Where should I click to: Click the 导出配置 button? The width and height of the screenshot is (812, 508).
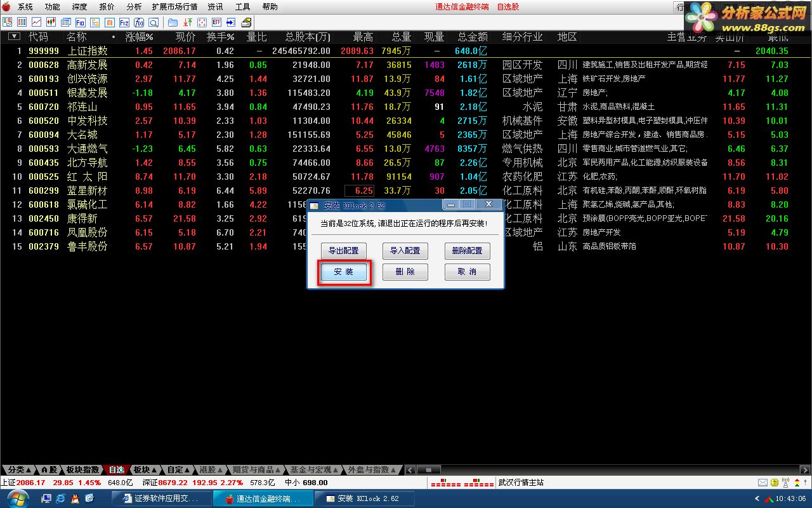343,251
